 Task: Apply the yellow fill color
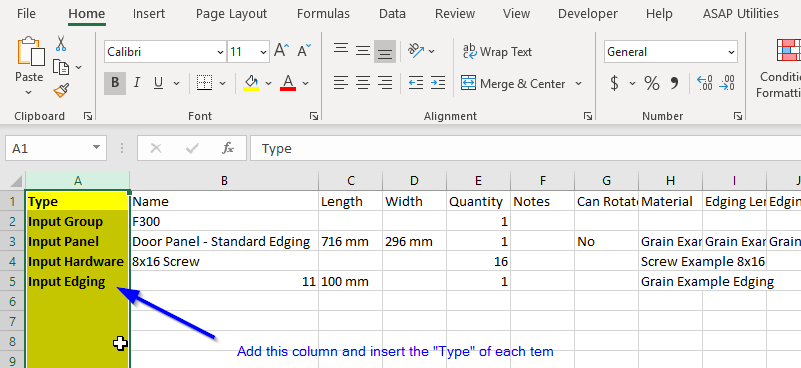coord(251,83)
